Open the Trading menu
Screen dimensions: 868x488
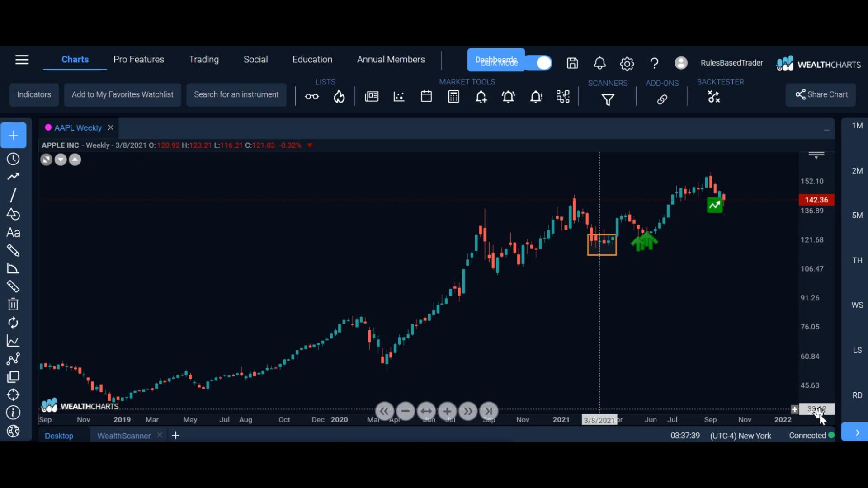(x=204, y=60)
